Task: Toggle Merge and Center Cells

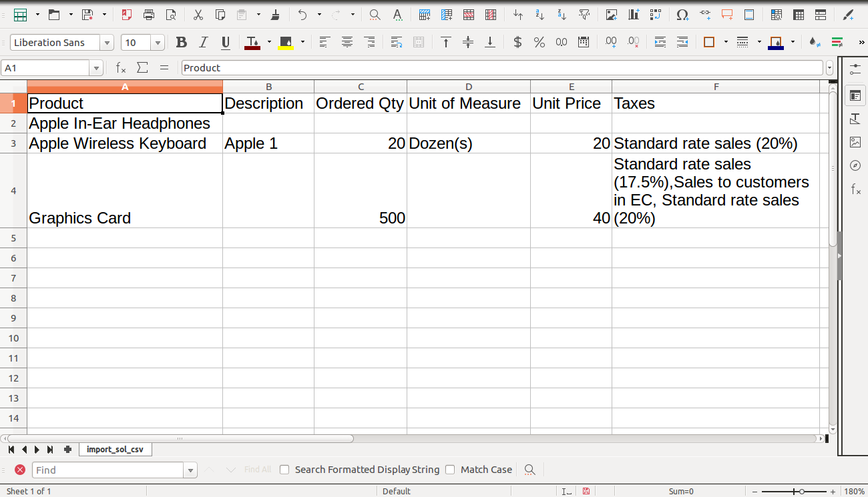Action: [419, 43]
